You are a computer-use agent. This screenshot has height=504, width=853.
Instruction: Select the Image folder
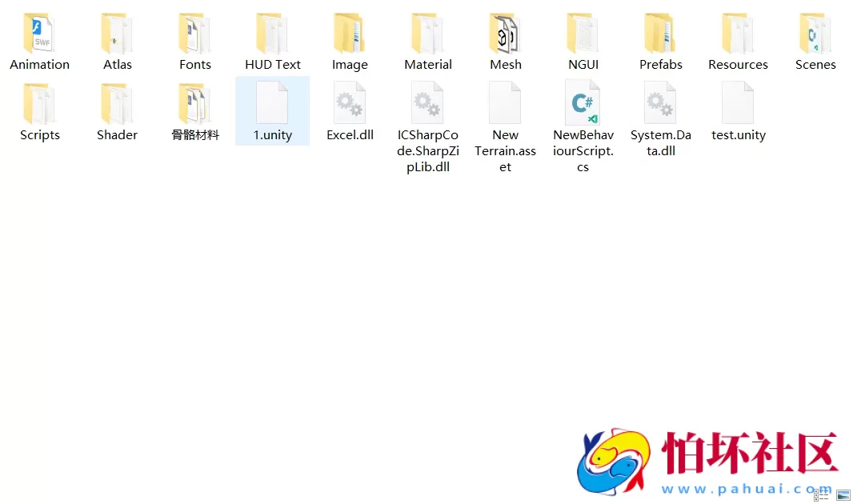pyautogui.click(x=350, y=35)
